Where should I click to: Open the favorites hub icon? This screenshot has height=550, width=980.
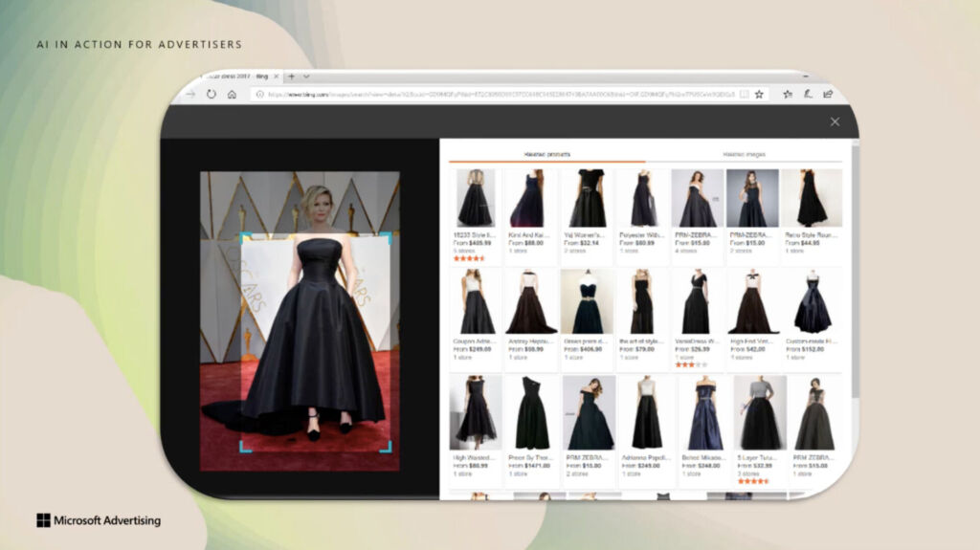tap(788, 95)
